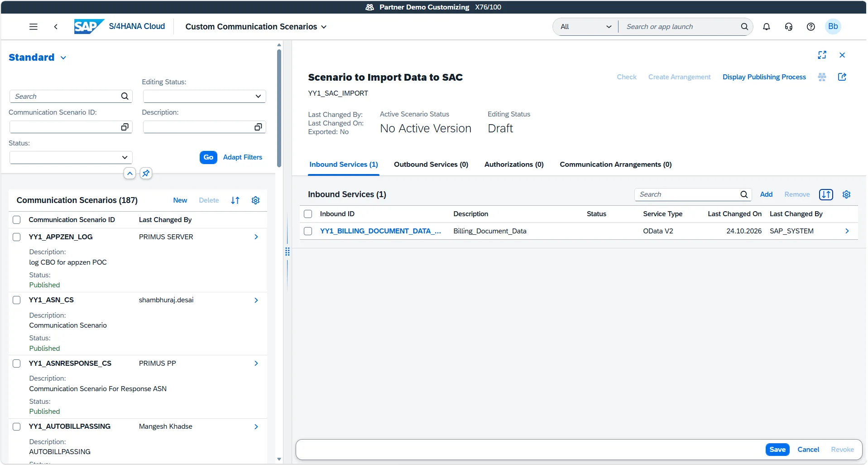Switch to Outbound Services tab

pos(431,165)
